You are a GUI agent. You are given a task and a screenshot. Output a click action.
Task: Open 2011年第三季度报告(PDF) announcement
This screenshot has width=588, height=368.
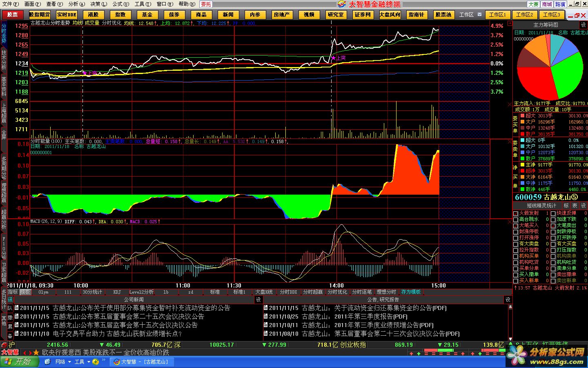(371, 316)
